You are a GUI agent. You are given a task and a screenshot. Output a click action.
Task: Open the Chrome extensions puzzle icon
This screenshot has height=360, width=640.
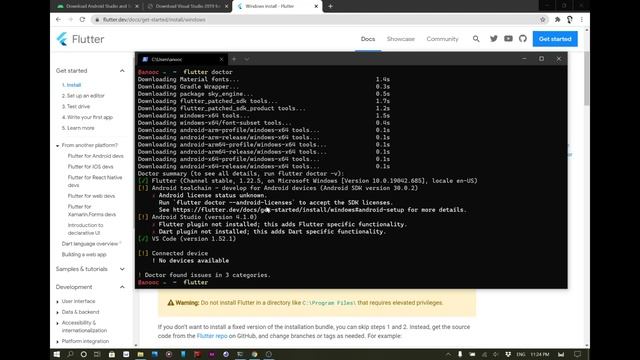click(x=557, y=20)
